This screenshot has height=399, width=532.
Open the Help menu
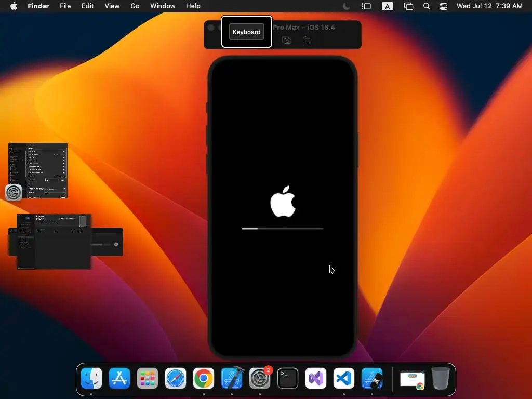point(193,6)
